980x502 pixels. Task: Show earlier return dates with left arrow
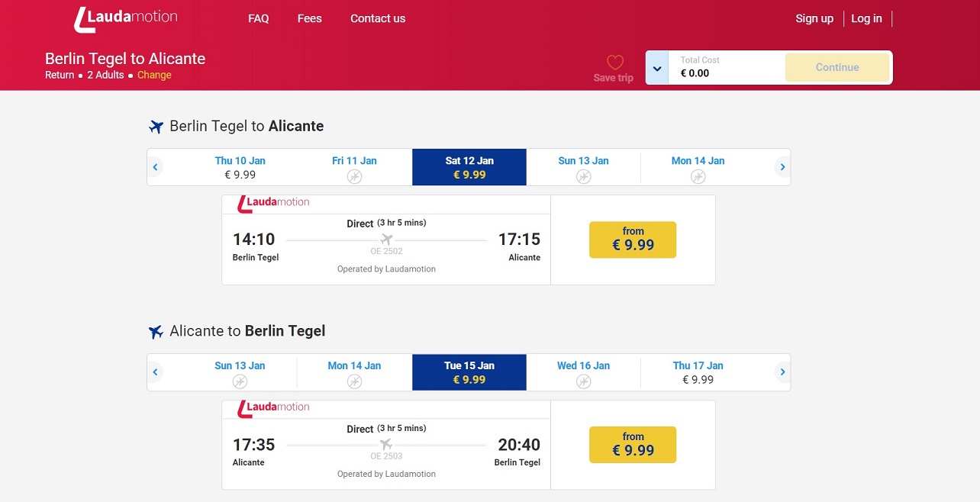click(x=156, y=372)
